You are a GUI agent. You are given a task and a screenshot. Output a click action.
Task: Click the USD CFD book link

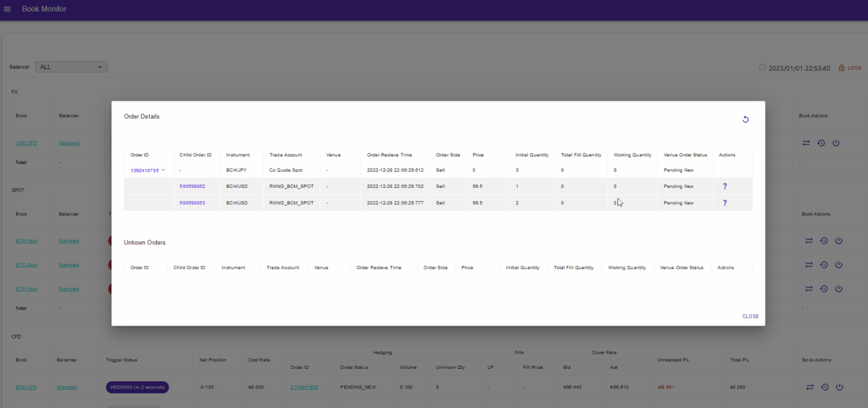point(26,143)
